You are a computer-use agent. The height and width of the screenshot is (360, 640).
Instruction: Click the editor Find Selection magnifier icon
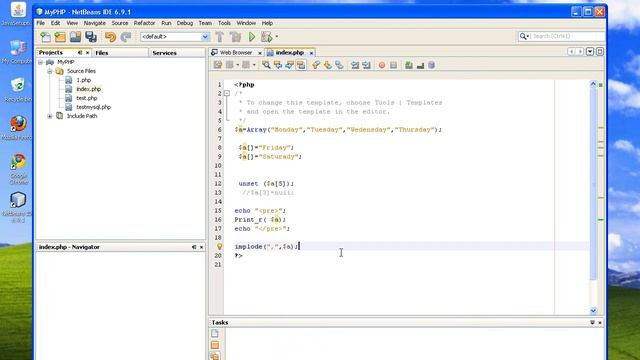[266, 65]
